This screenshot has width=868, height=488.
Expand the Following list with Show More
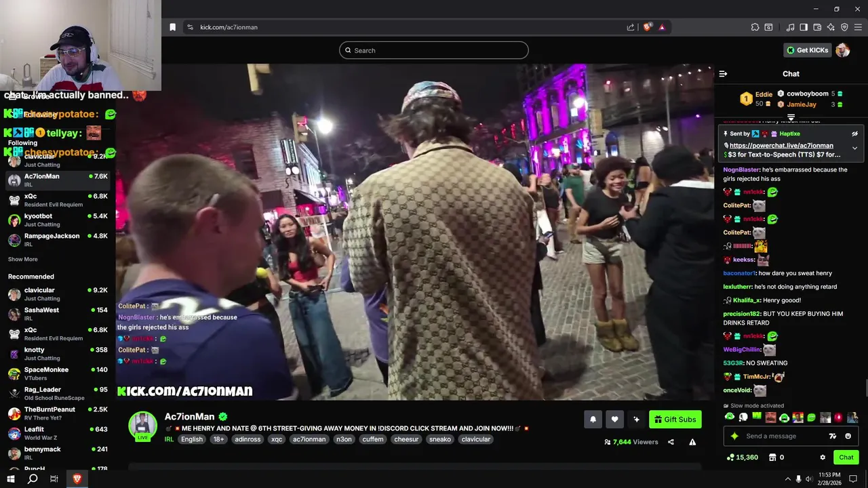[22, 259]
